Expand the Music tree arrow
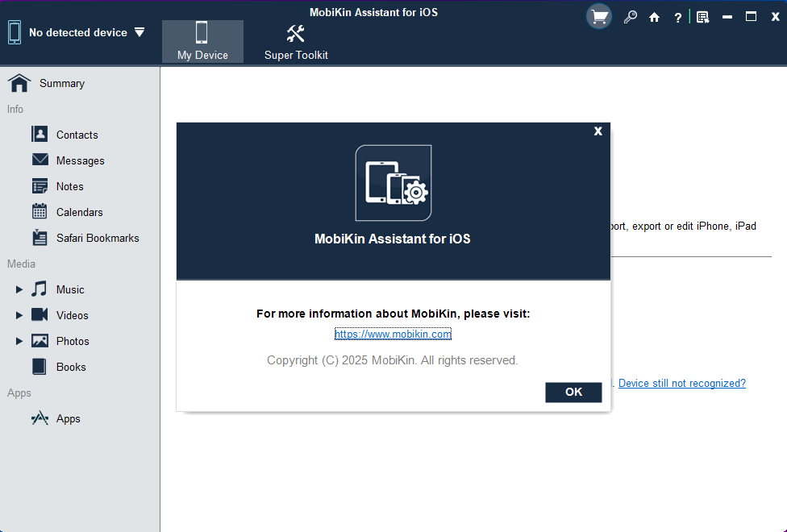The height and width of the screenshot is (532, 787). pyautogui.click(x=19, y=289)
